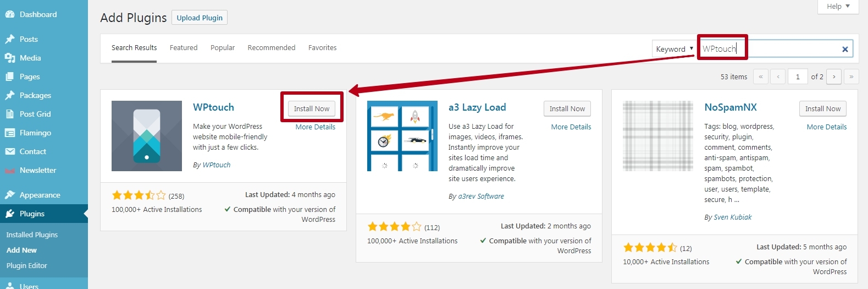
Task: Switch to the Recommended tab
Action: 272,48
